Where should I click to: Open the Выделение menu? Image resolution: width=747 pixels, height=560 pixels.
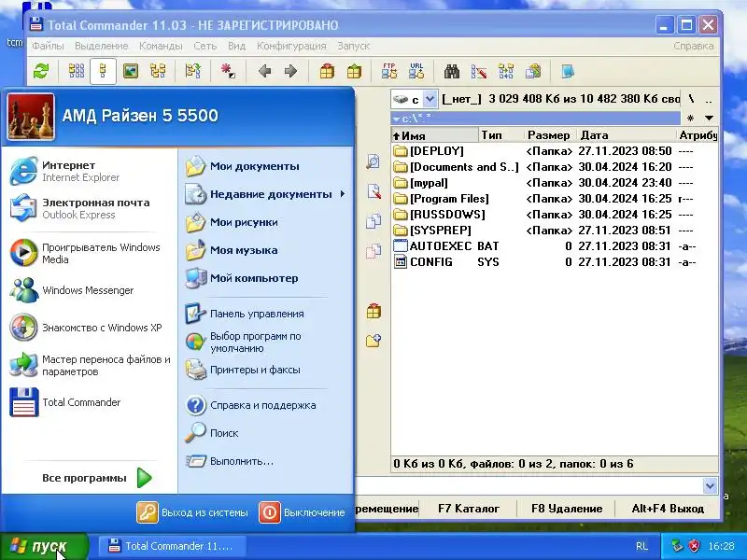pos(102,46)
